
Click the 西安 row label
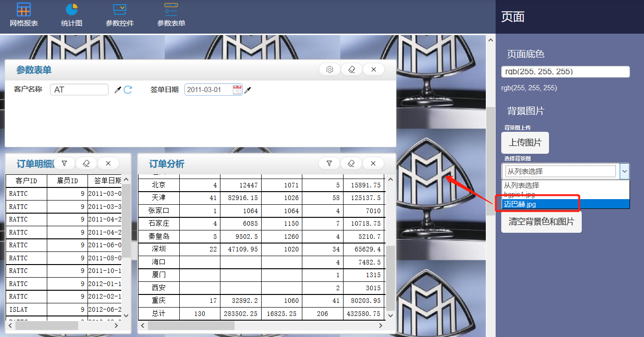[159, 288]
